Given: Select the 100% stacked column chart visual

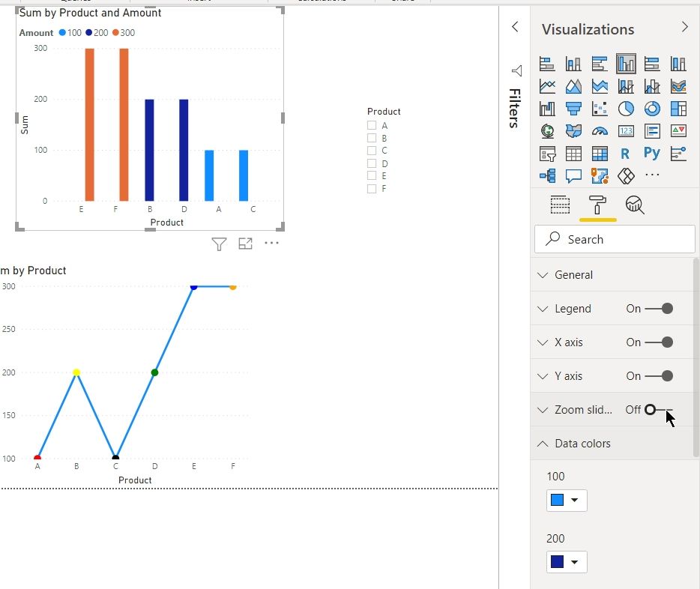Looking at the screenshot, I should point(678,64).
